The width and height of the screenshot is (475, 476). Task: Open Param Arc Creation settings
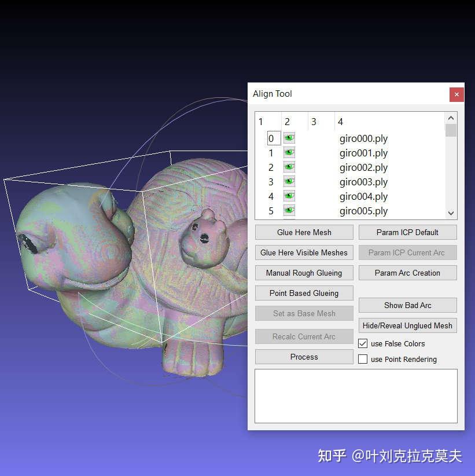point(407,273)
